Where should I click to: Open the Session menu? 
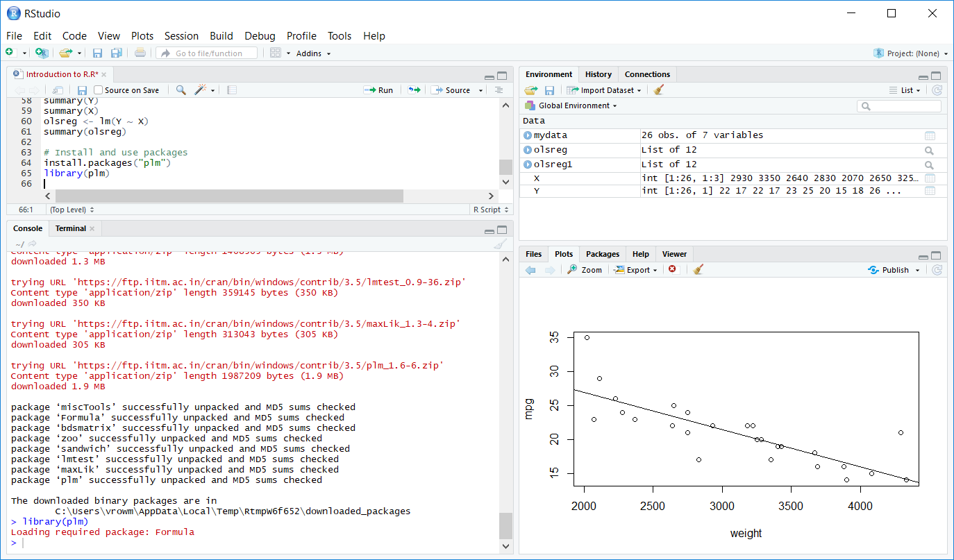181,35
